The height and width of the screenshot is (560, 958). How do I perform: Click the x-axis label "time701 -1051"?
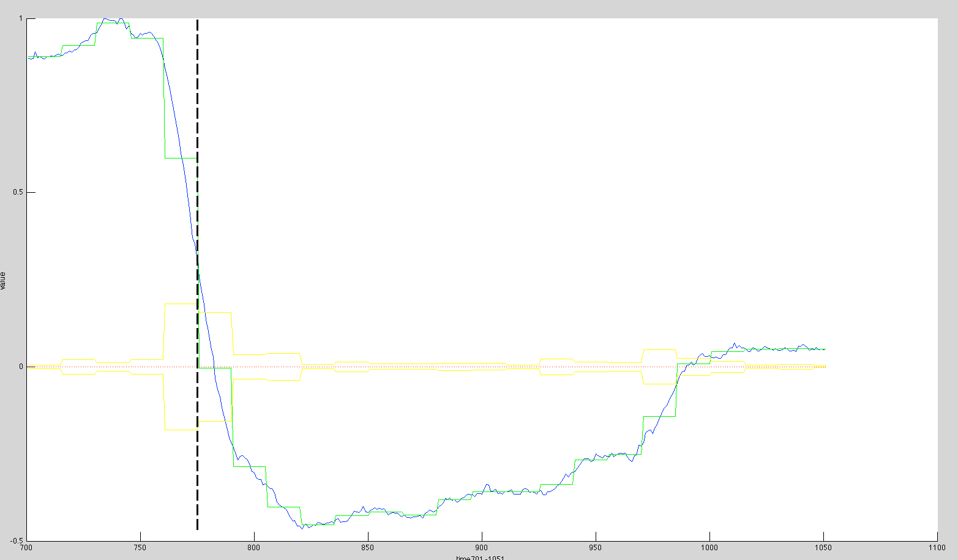point(480,558)
